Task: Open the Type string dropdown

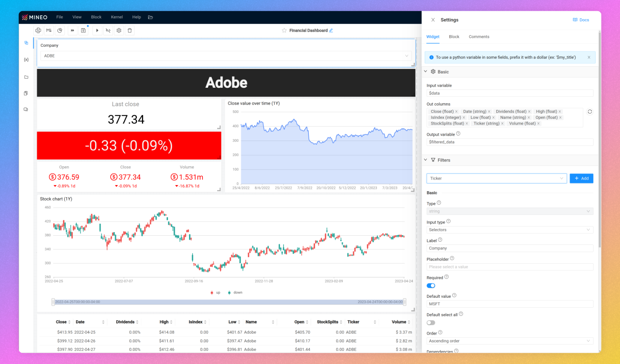Action: pos(510,211)
